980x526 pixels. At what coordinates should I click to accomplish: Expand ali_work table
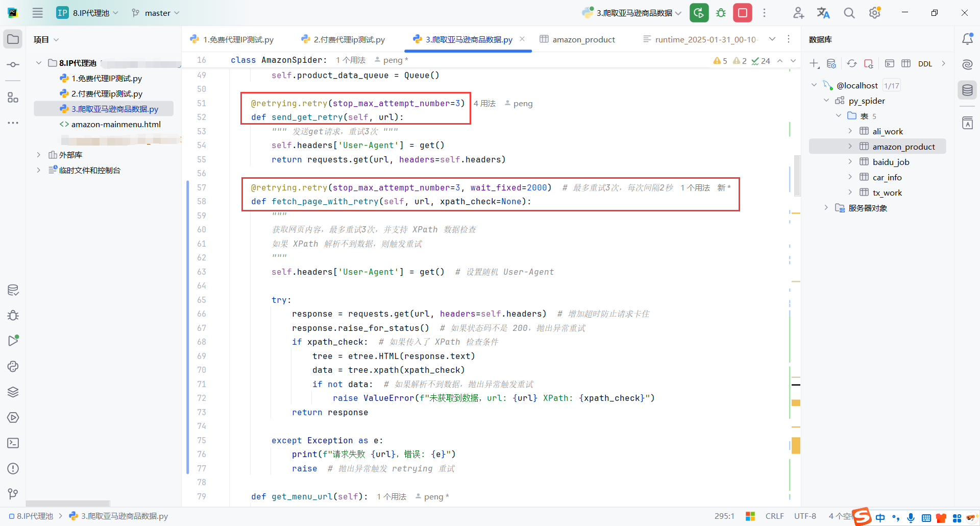point(850,131)
